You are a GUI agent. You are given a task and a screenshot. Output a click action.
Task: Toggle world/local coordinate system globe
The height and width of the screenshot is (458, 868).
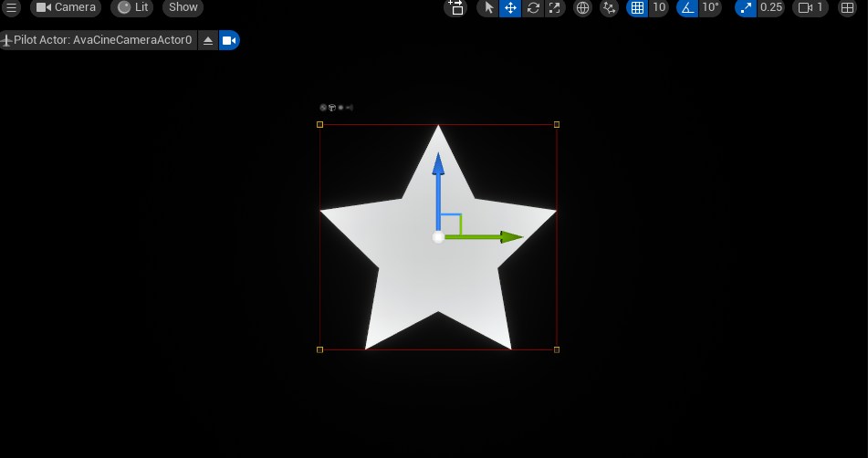click(582, 7)
